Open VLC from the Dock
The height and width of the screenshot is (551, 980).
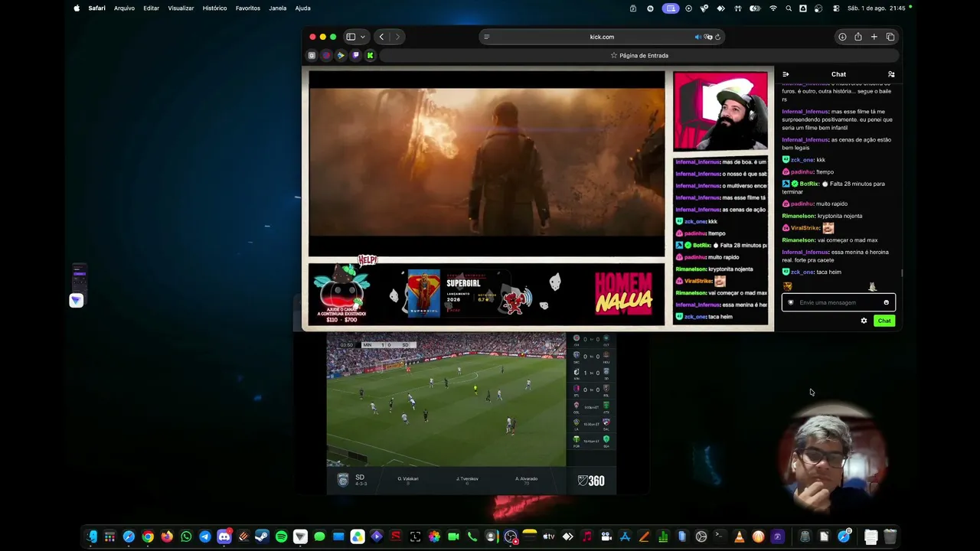(x=740, y=536)
